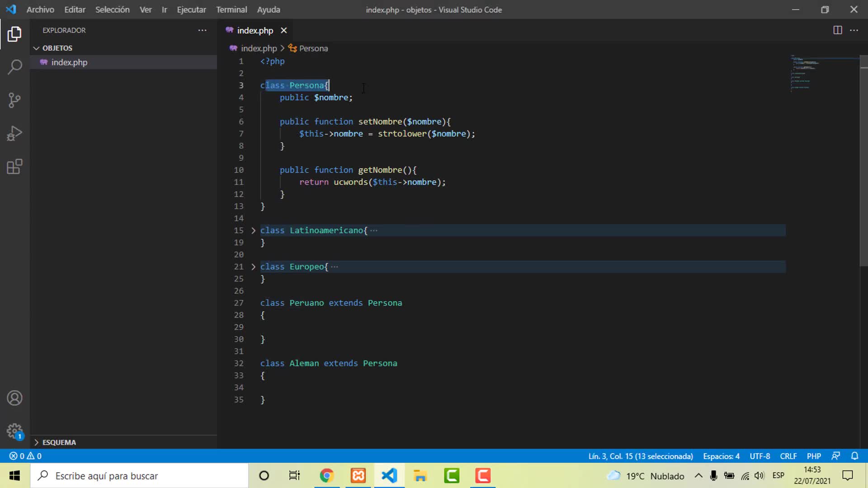Open the Ir menu
Viewport: 868px width, 488px height.
165,9
